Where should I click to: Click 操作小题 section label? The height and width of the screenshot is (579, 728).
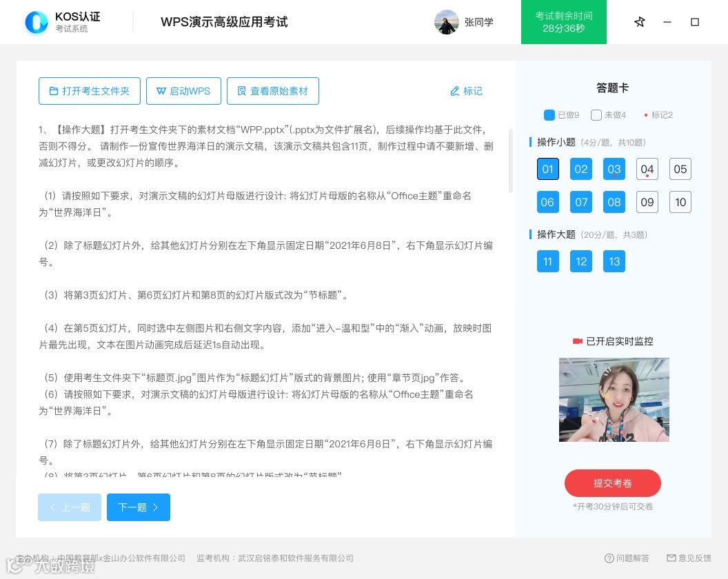(x=556, y=142)
